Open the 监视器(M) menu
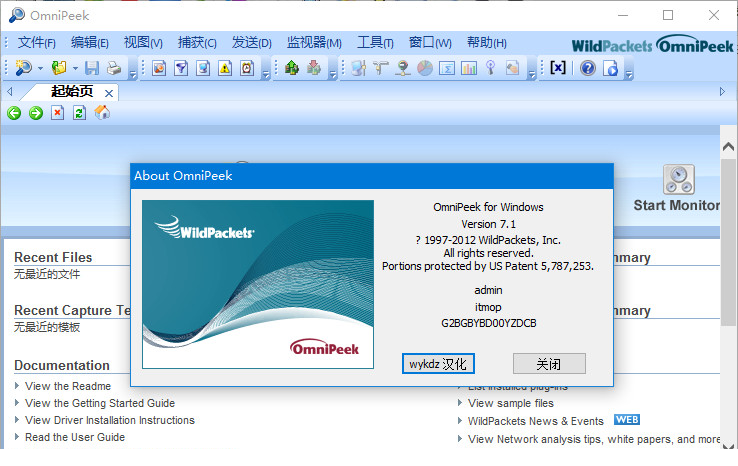The image size is (738, 466). click(314, 43)
